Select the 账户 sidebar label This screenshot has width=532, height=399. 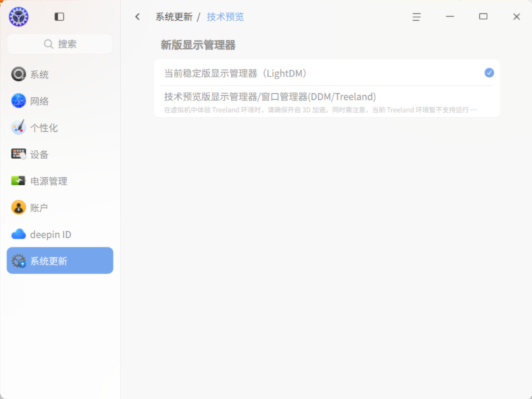click(x=39, y=208)
